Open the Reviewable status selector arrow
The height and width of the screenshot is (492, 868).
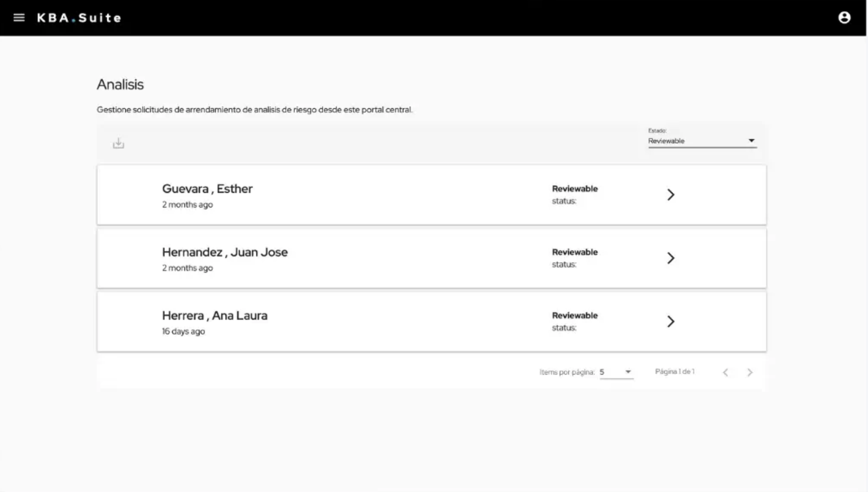coord(752,140)
